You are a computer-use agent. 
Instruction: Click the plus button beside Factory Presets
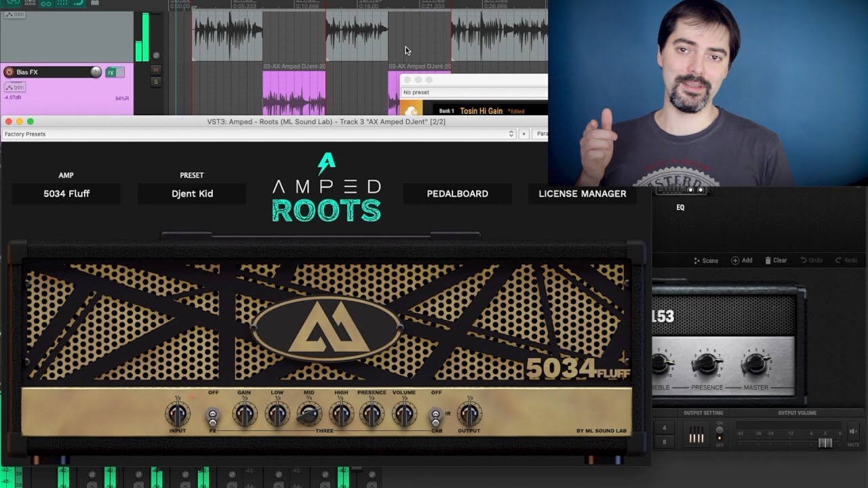coord(524,134)
